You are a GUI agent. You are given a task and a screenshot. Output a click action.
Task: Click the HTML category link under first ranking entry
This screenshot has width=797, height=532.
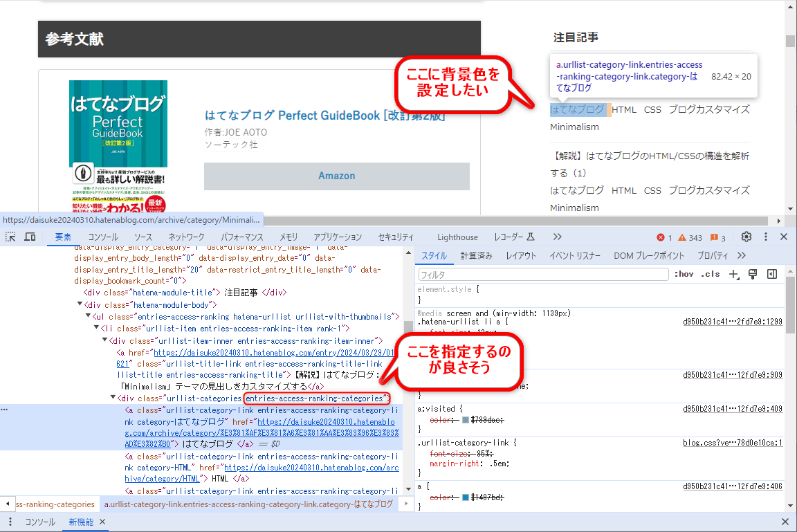click(623, 110)
